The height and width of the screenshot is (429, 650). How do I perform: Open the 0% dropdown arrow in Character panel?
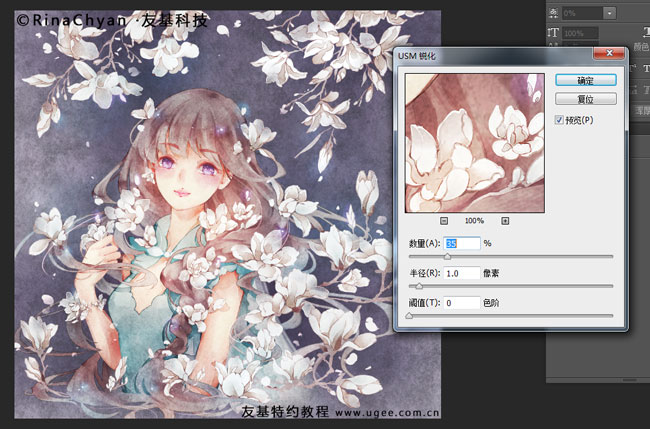coord(609,13)
